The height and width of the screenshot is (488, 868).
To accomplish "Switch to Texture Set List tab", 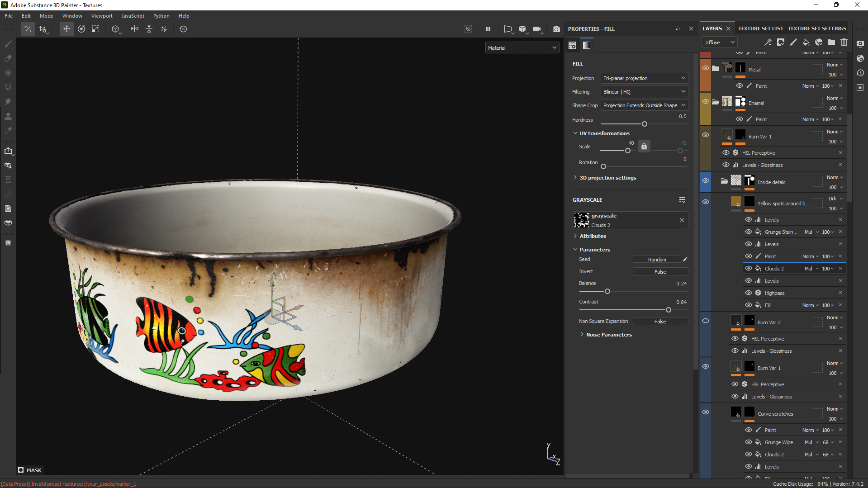I will [760, 28].
